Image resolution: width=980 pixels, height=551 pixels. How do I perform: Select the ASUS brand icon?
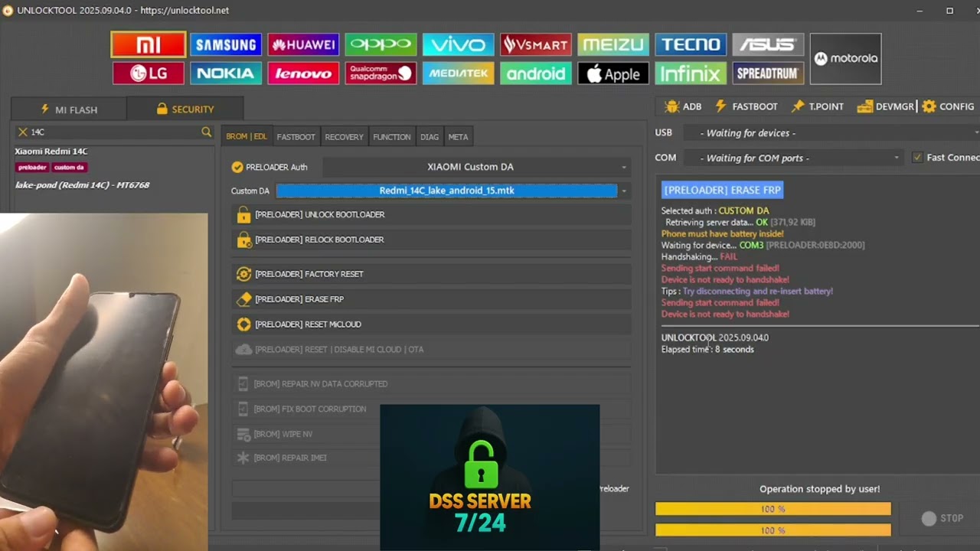coord(768,44)
